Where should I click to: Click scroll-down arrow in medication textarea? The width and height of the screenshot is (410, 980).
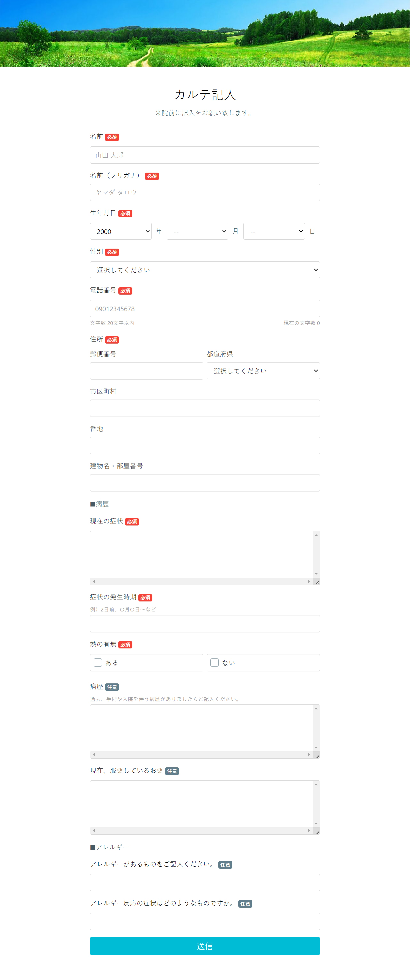coord(316,824)
